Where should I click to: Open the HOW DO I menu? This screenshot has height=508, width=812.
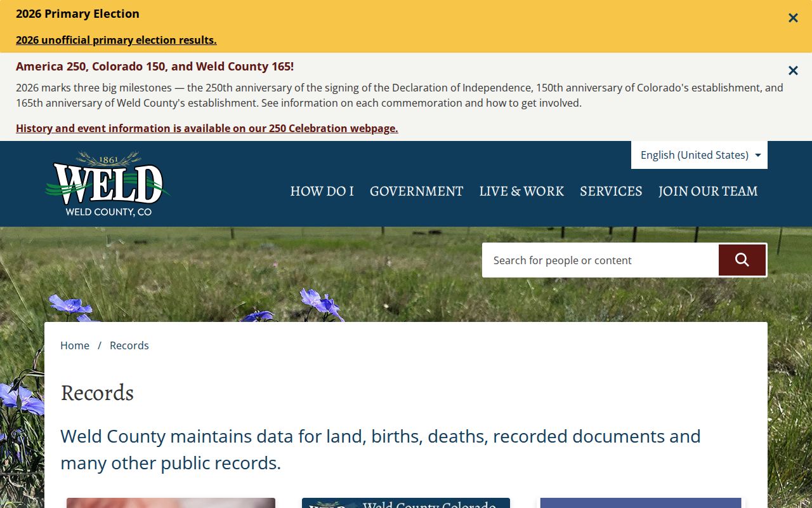coord(322,191)
